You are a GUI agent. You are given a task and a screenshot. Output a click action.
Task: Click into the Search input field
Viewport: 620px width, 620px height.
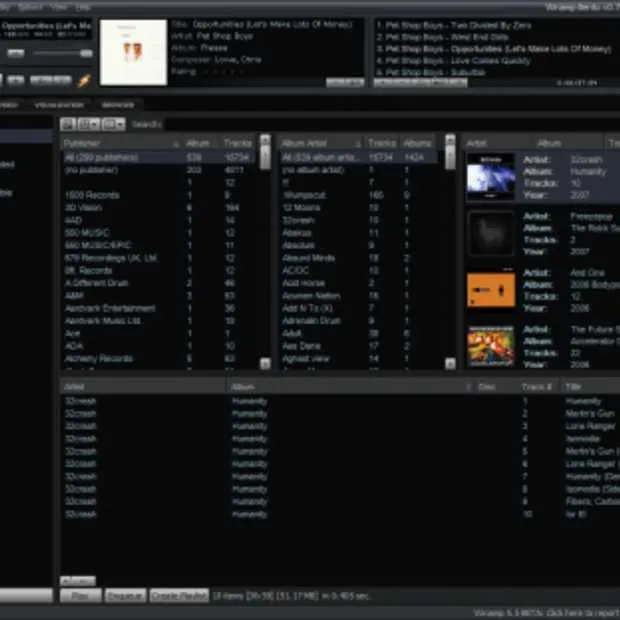(391, 124)
